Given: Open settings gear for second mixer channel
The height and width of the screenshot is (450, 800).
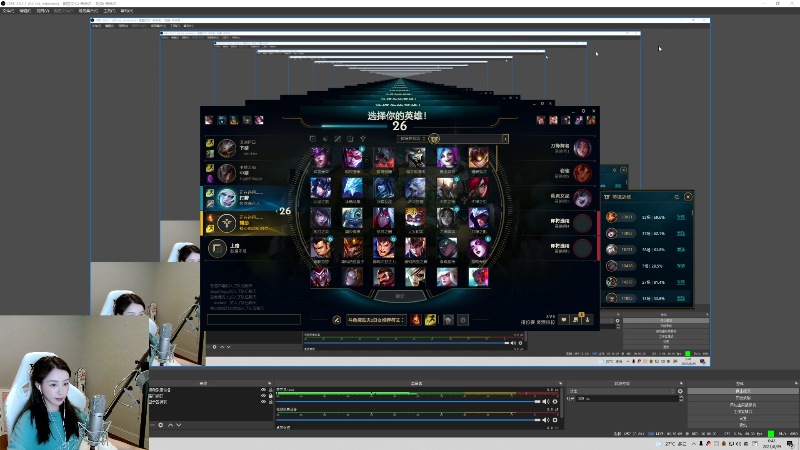Looking at the screenshot, I should click(x=555, y=420).
